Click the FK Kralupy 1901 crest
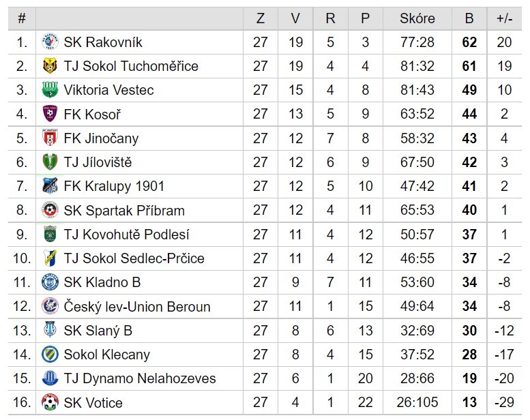This screenshot has height=420, width=530. click(x=50, y=186)
